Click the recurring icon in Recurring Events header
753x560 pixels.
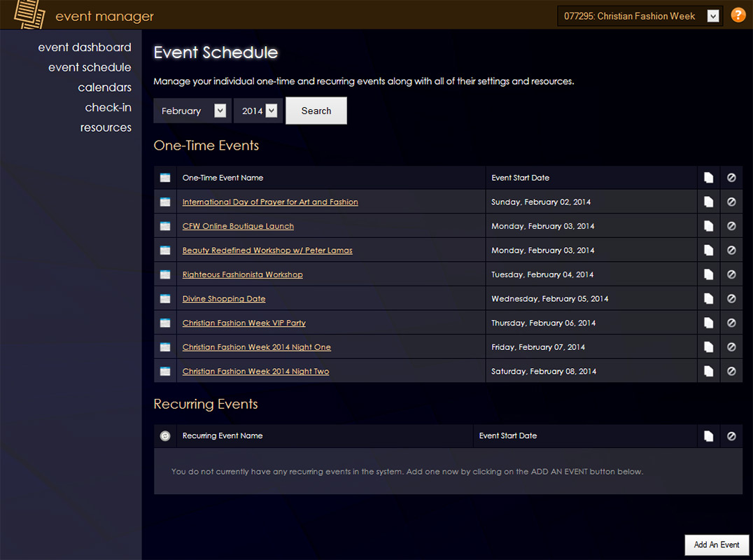[165, 436]
